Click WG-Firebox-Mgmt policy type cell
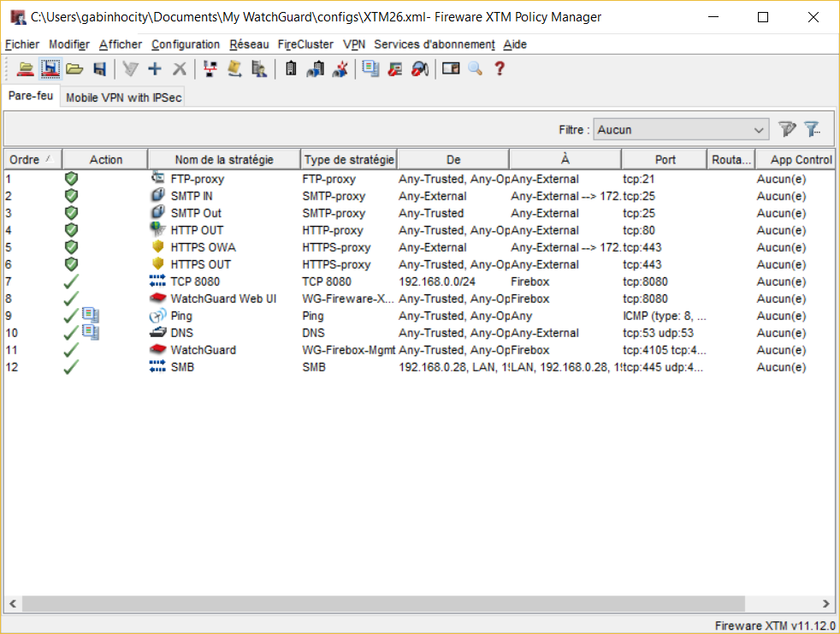Screen dimensions: 840x634 348,350
